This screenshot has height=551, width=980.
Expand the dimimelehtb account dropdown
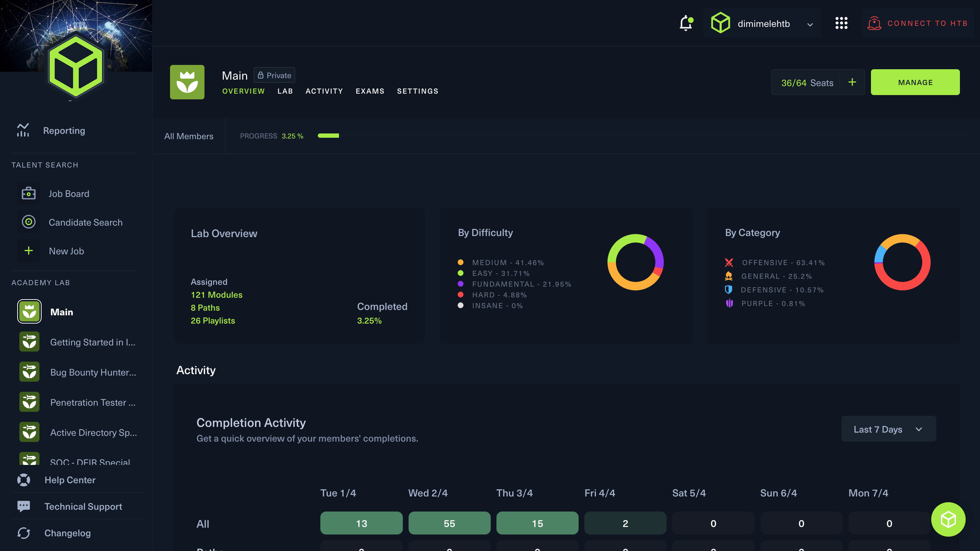coord(810,24)
